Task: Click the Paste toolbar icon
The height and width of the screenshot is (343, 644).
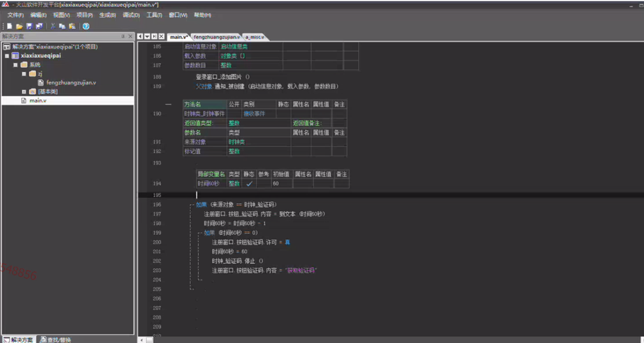Action: tap(72, 26)
